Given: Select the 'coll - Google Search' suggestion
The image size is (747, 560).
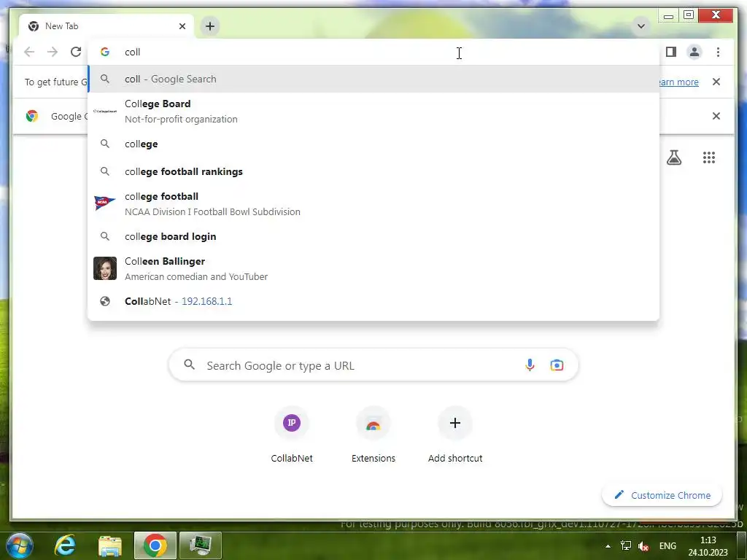Looking at the screenshot, I should [x=374, y=79].
